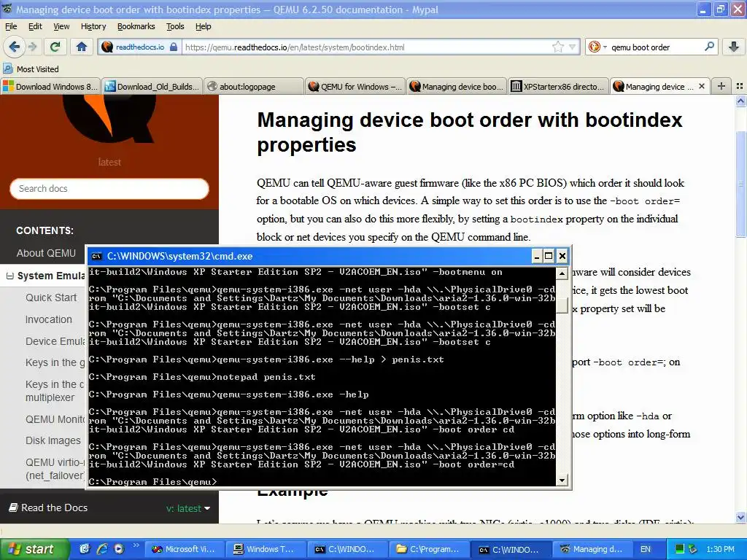The width and height of the screenshot is (747, 560).
Task: Open the History menu
Action: click(93, 26)
